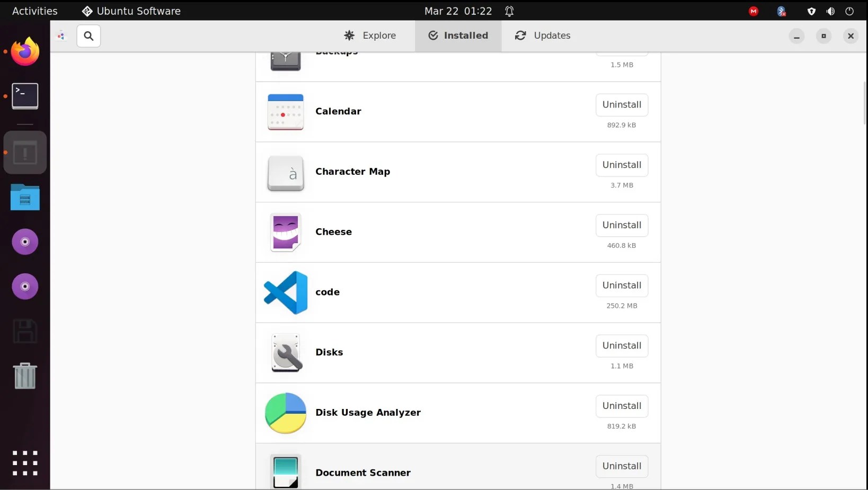868x490 pixels.
Task: Open the Activities overview
Action: coord(35,11)
